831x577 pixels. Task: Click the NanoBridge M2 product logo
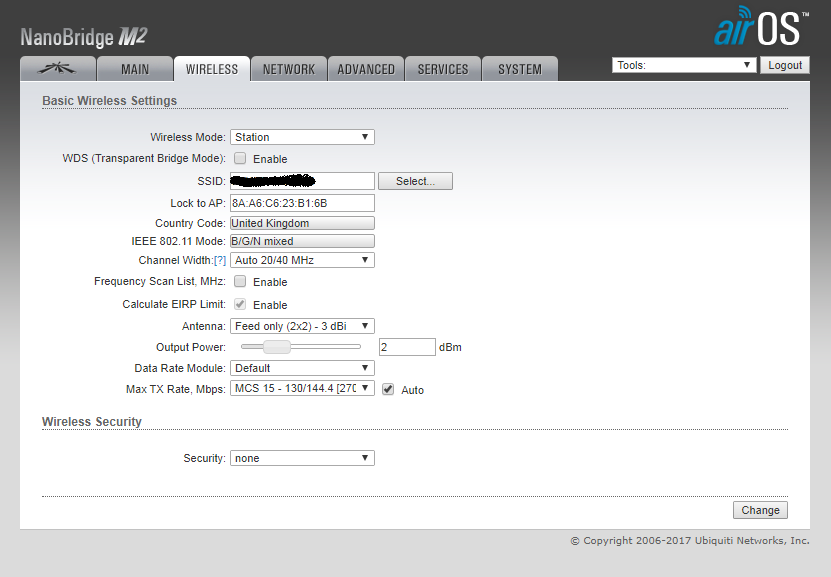tap(84, 37)
